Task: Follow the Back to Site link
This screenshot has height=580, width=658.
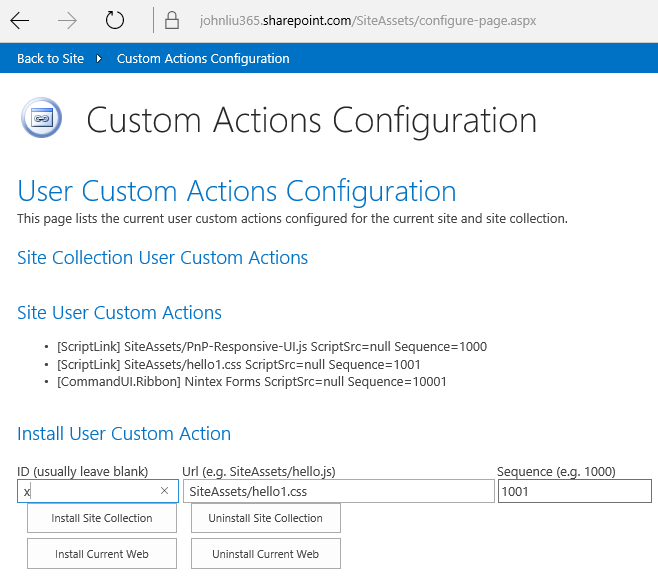Action: tap(50, 58)
